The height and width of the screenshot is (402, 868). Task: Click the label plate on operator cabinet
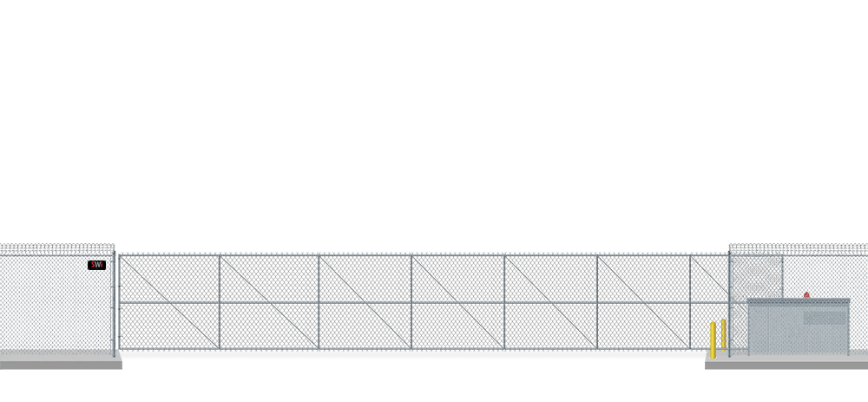(824, 318)
